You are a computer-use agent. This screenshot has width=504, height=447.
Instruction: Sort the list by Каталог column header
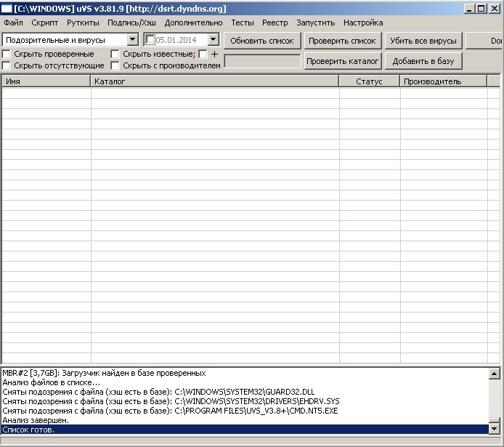pyautogui.click(x=214, y=81)
